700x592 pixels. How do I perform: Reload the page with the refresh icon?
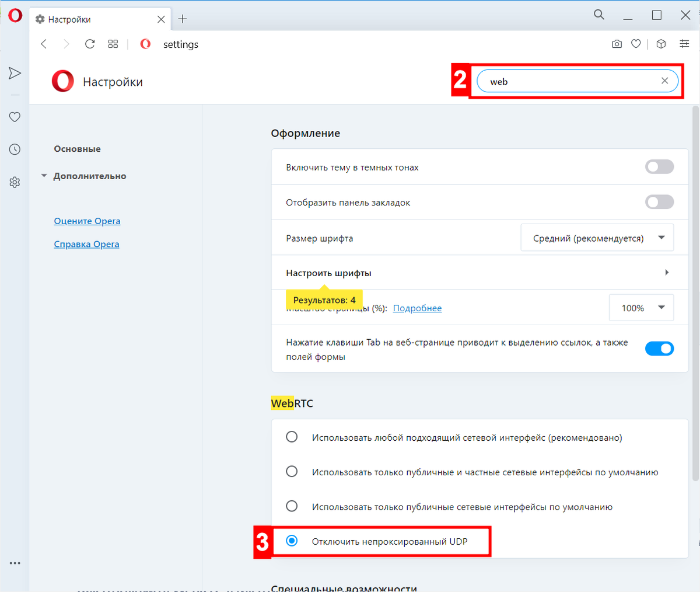pos(89,43)
